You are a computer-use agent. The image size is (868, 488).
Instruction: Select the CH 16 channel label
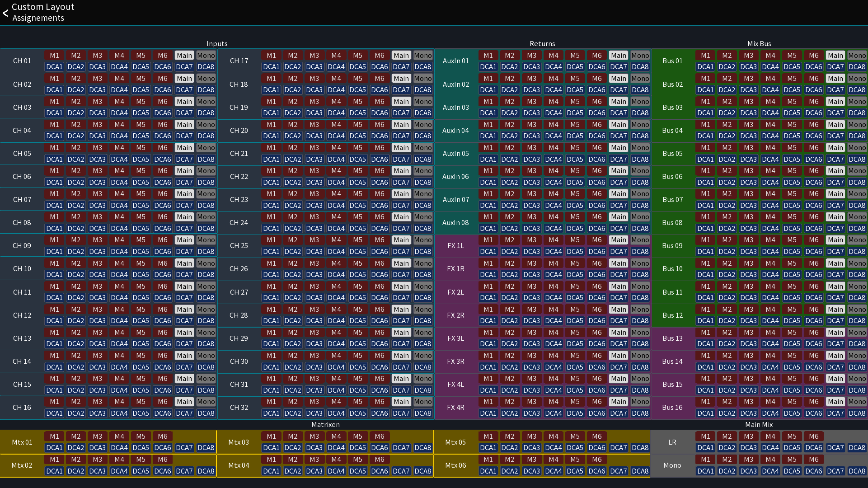22,408
